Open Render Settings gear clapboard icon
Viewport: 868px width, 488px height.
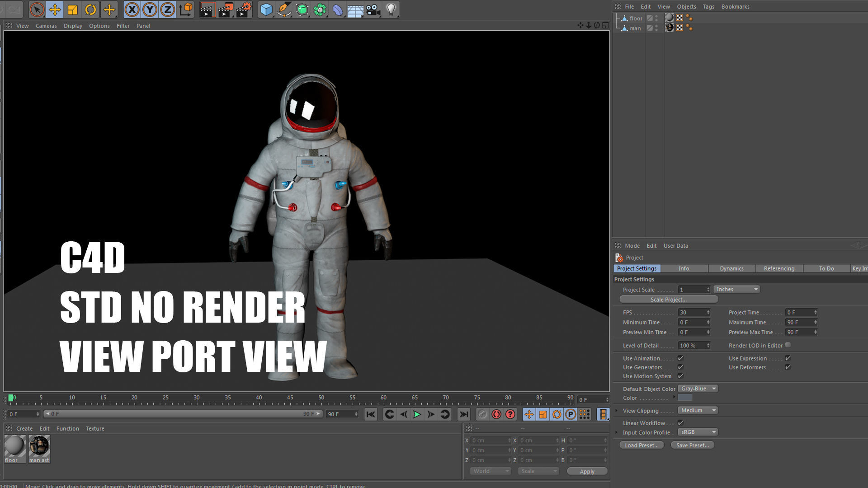point(243,9)
